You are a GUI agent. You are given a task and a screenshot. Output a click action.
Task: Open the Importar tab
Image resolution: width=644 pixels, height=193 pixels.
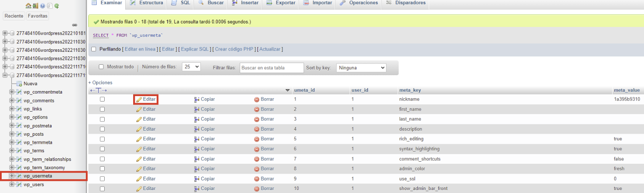point(317,3)
